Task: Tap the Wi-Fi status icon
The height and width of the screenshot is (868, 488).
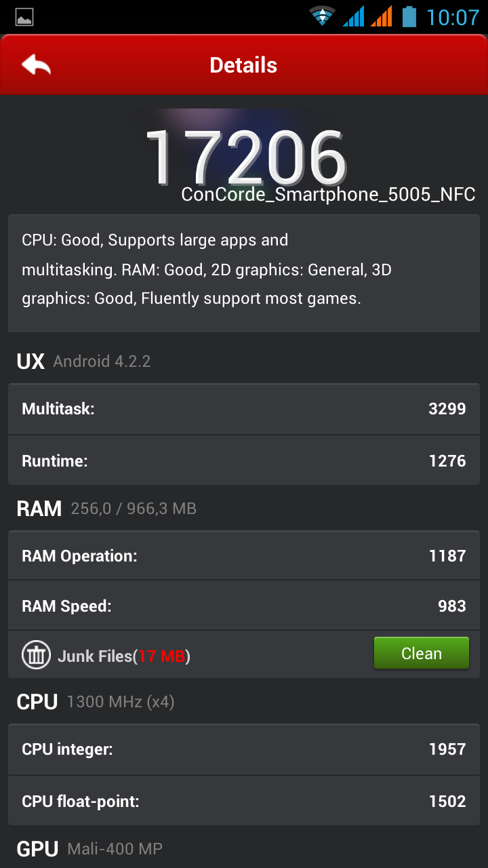Action: 323,16
